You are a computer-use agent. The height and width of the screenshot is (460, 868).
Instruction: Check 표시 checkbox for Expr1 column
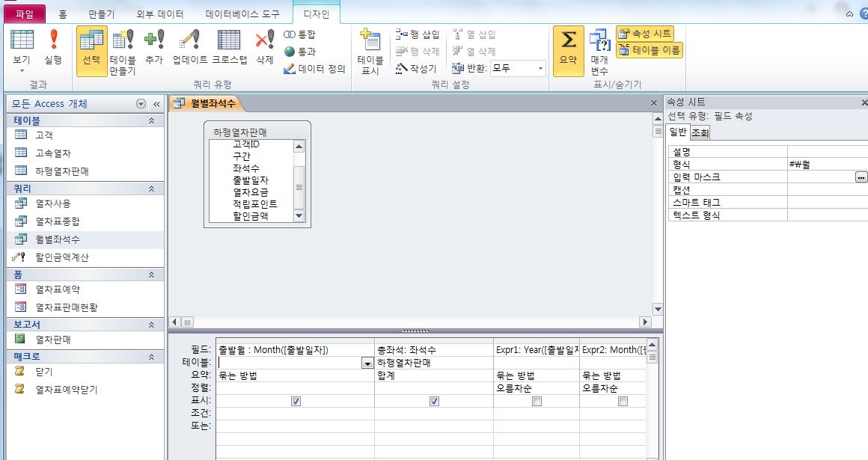pos(537,401)
